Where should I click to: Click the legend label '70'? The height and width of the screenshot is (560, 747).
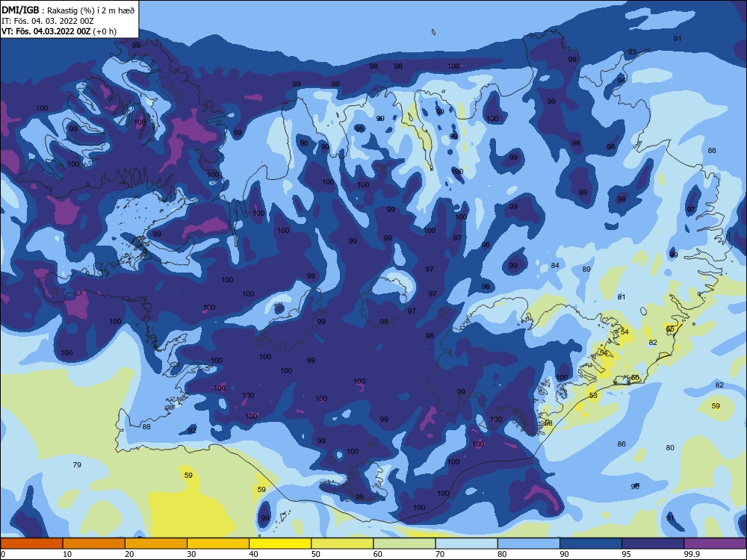(440, 554)
